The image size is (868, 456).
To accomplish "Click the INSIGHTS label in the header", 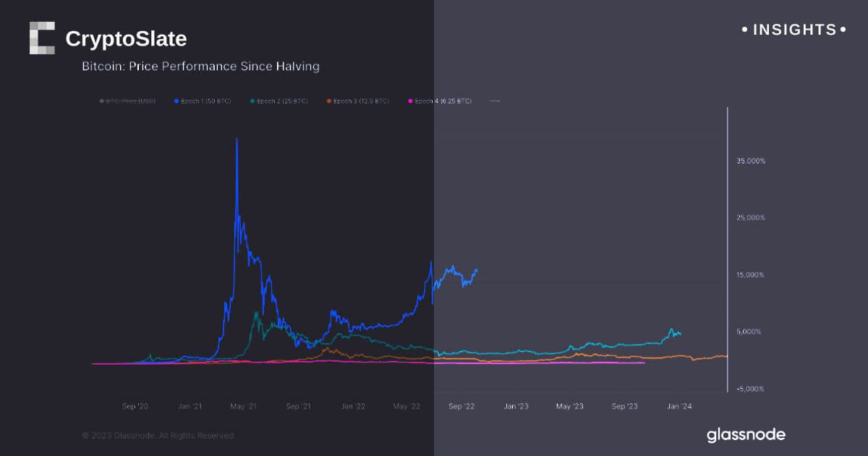I will [794, 30].
